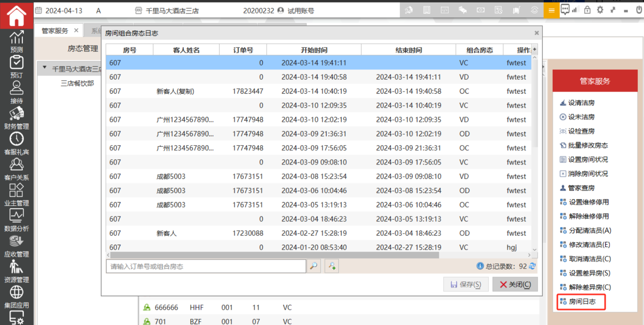The height and width of the screenshot is (325, 644).
Task: Click the home icon in the sidebar
Action: click(16, 16)
